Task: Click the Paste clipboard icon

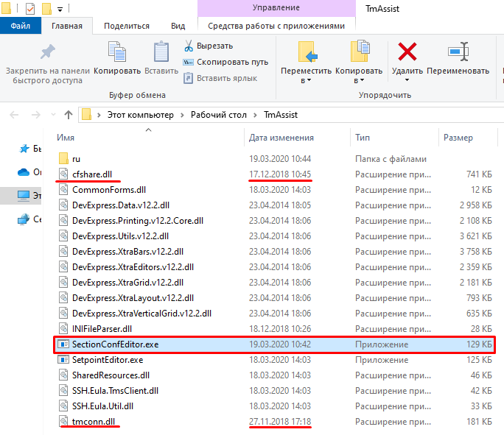Action: tap(161, 53)
